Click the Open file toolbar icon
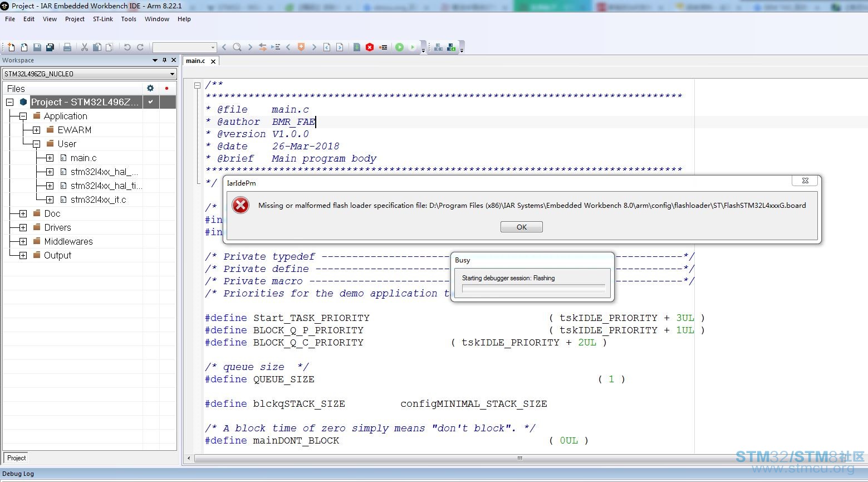Image resolution: width=868 pixels, height=482 pixels. tap(24, 47)
